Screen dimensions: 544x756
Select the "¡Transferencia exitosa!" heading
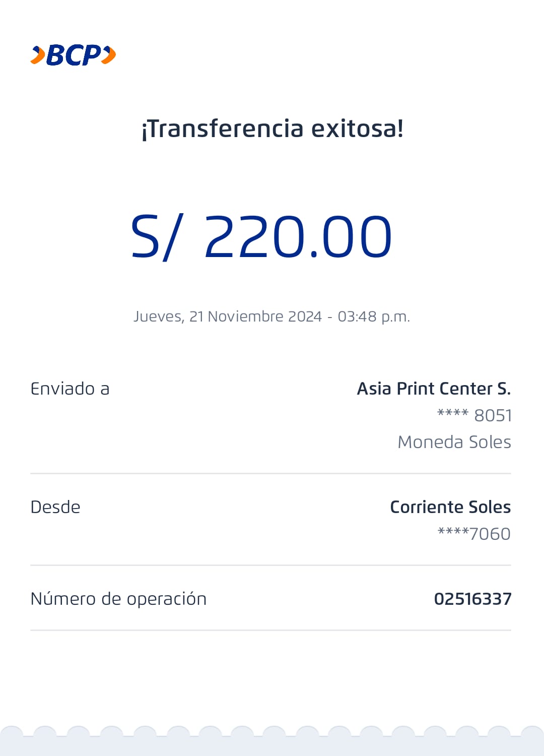click(272, 129)
